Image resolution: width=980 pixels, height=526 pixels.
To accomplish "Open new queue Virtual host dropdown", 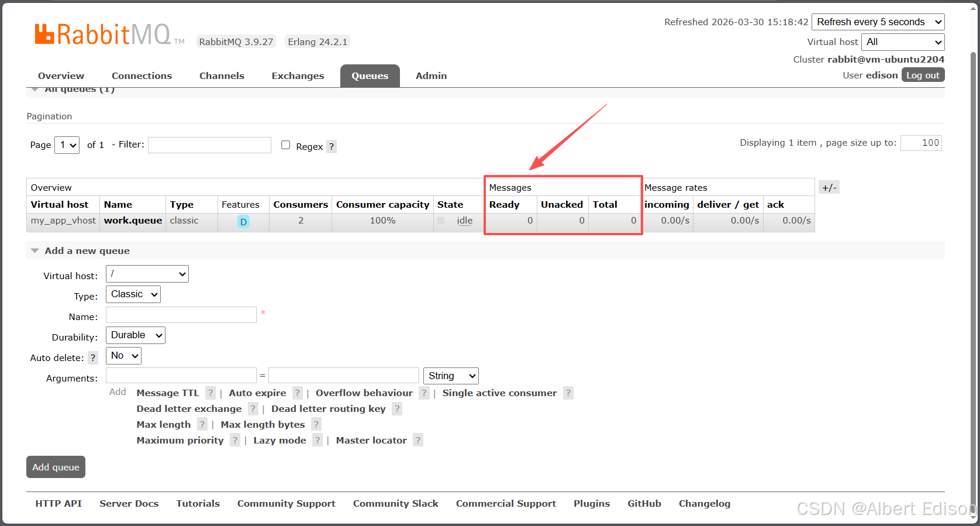I will (147, 274).
